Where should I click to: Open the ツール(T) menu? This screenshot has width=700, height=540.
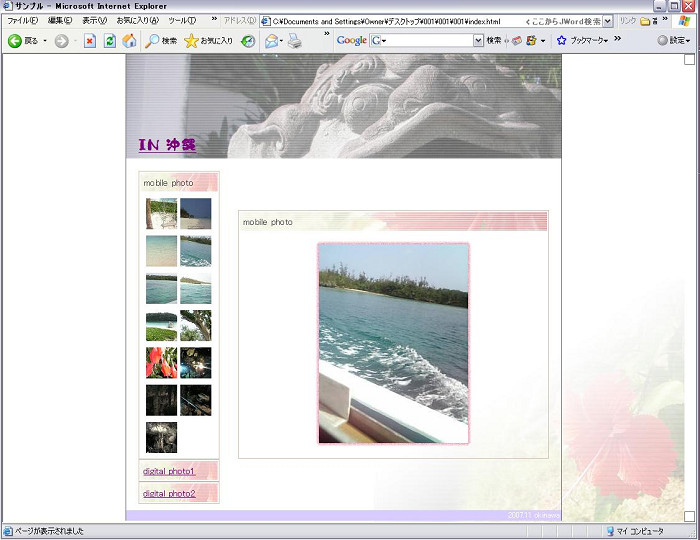[x=182, y=21]
